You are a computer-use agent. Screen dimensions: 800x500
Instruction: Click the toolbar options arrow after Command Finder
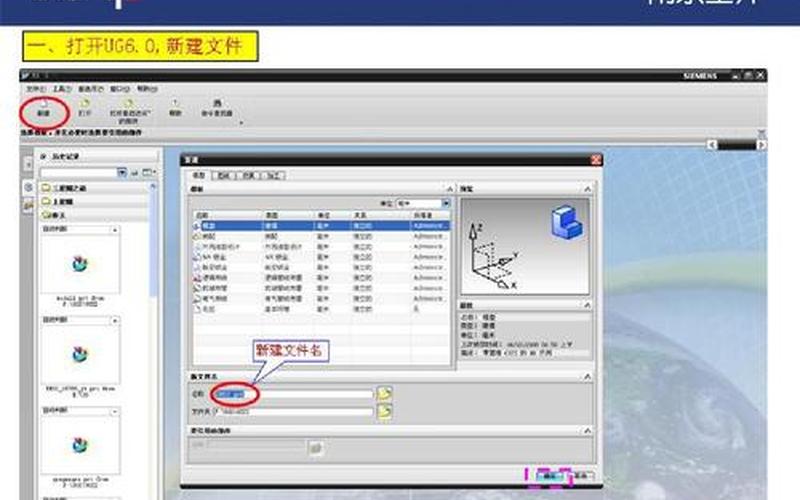point(241,122)
